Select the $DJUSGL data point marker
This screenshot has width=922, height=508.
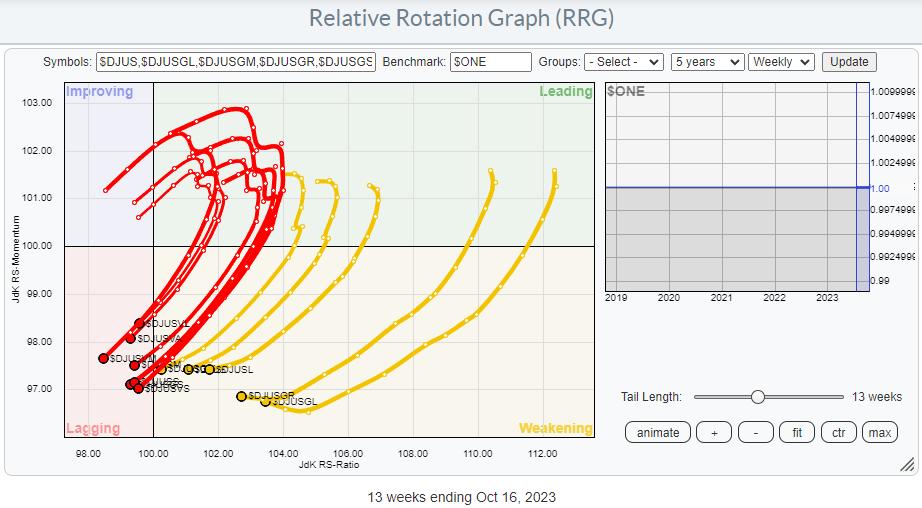(x=266, y=401)
